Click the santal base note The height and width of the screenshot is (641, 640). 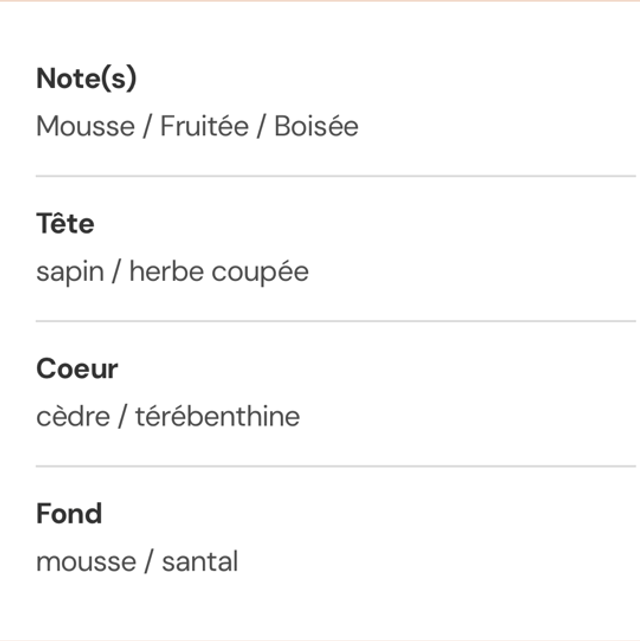coord(200,562)
